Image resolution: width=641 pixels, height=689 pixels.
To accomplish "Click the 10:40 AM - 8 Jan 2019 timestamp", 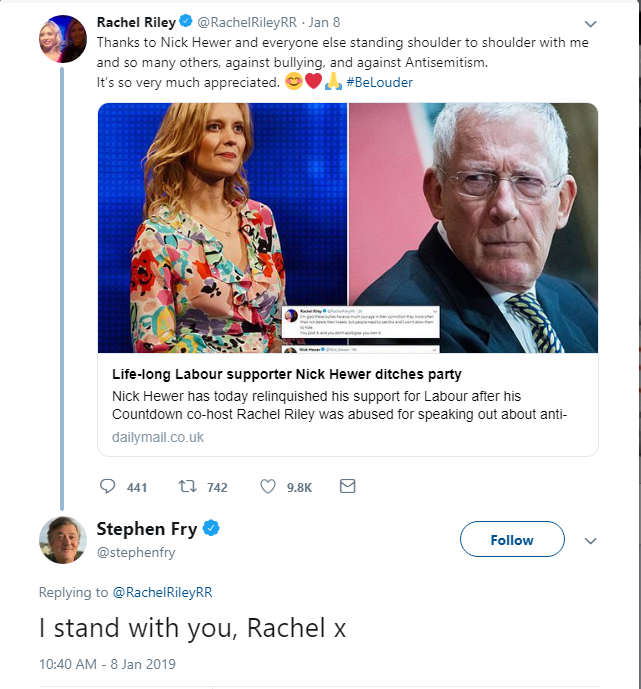I will click(106, 664).
